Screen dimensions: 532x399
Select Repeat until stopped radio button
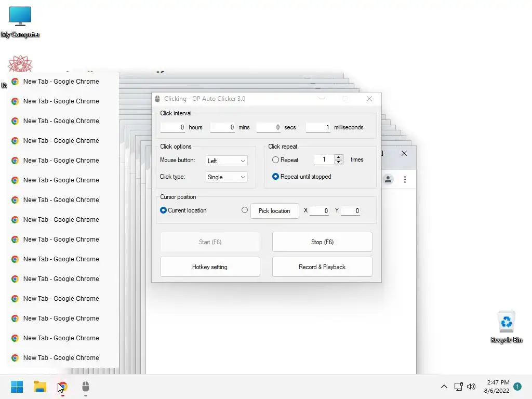(x=275, y=177)
